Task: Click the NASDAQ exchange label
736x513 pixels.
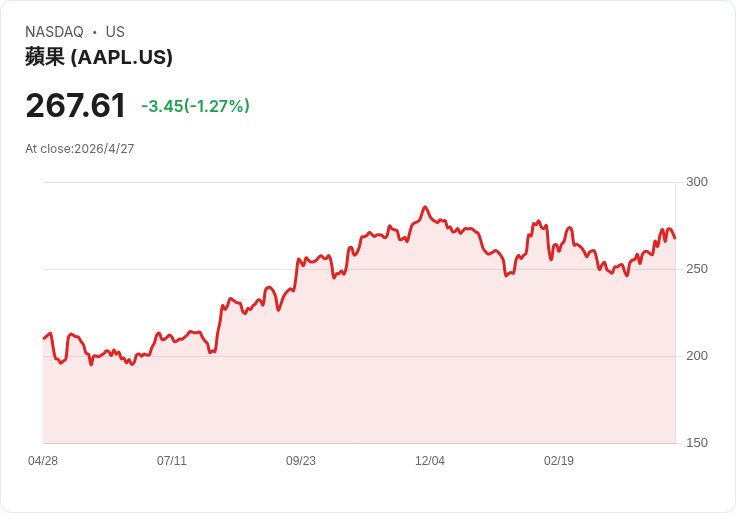Action: [54, 32]
